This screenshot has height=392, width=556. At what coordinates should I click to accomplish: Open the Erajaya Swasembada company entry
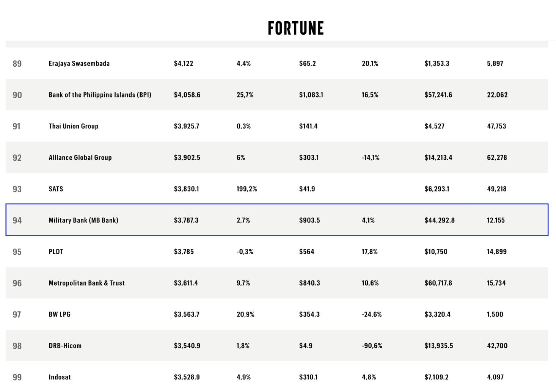[x=79, y=63]
